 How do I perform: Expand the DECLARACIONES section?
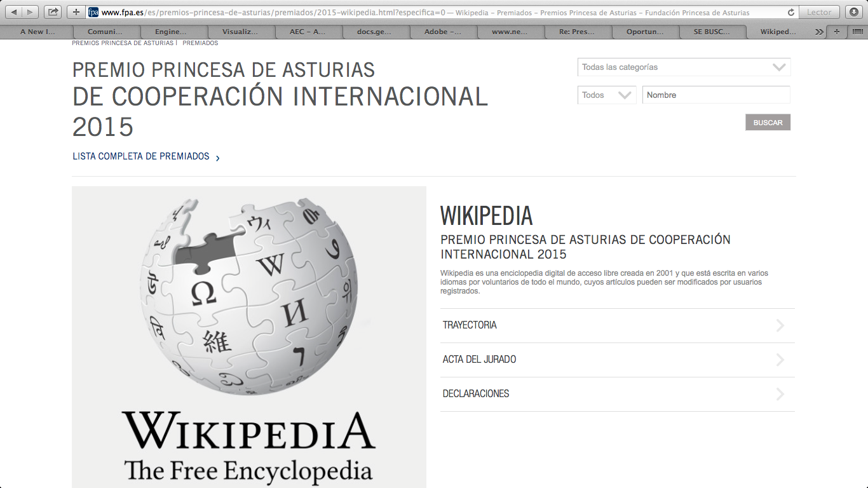(x=616, y=394)
